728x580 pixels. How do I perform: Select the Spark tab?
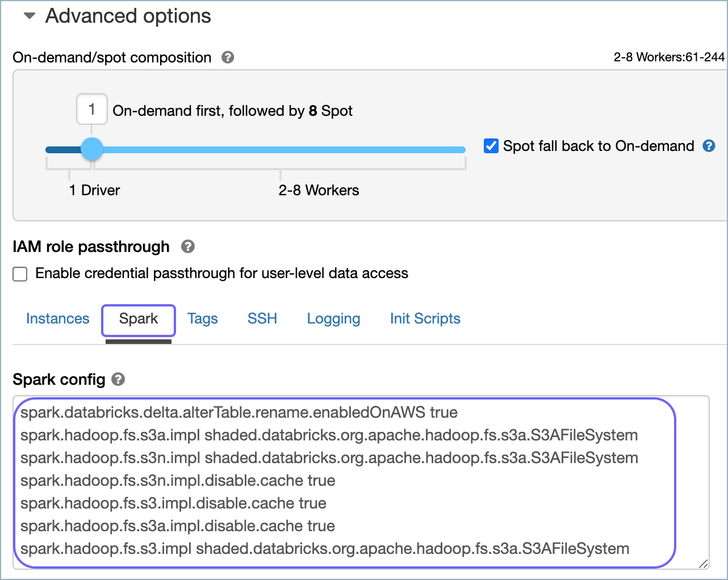(x=139, y=318)
